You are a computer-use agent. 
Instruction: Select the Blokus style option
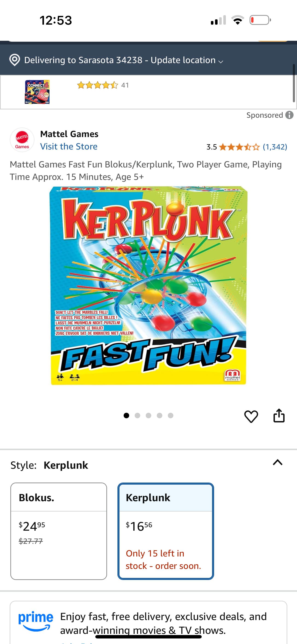(59, 531)
